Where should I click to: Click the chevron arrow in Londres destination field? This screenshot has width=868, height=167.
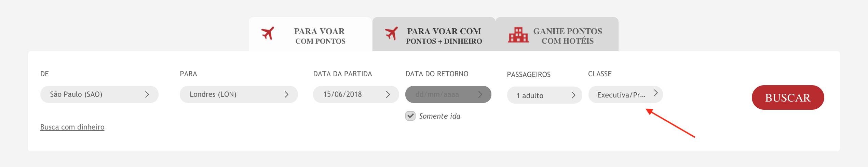pos(286,94)
